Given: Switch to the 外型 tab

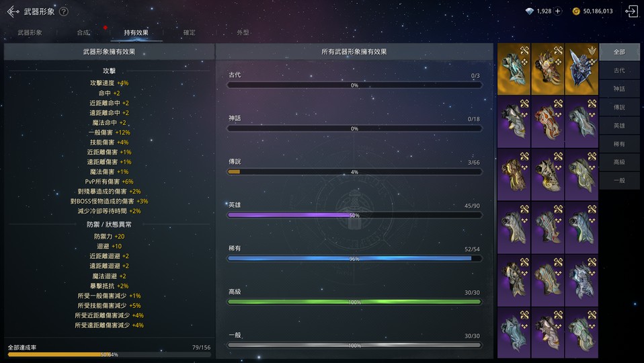Looking at the screenshot, I should pyautogui.click(x=243, y=32).
